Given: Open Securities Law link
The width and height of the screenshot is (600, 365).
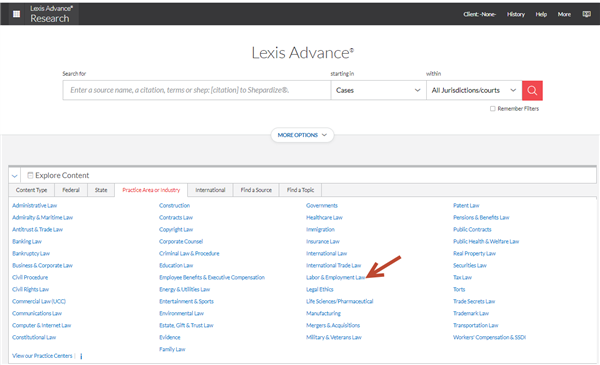Looking at the screenshot, I should click(470, 266).
